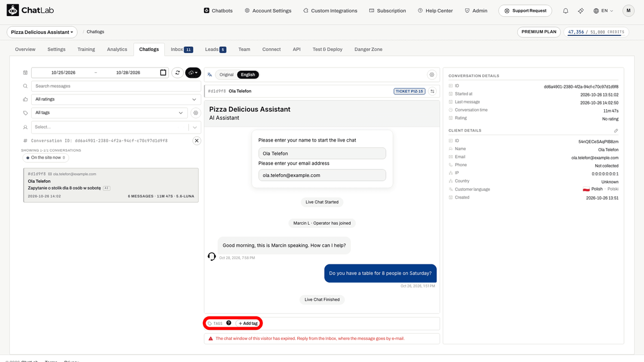The image size is (644, 362).
Task: Open the notifications bell
Action: pyautogui.click(x=566, y=11)
